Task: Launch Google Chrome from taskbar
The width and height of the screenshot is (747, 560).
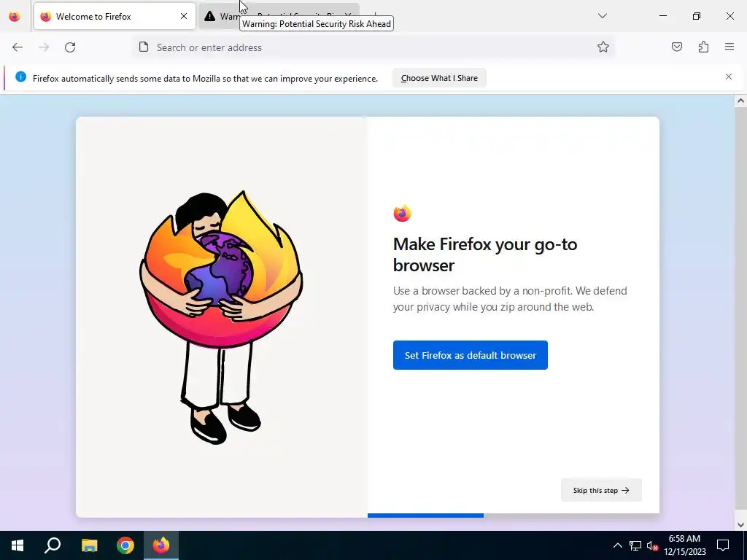Action: 125,545
